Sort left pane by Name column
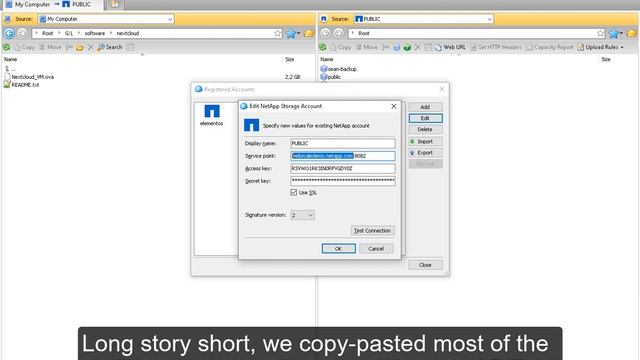 click(11, 59)
